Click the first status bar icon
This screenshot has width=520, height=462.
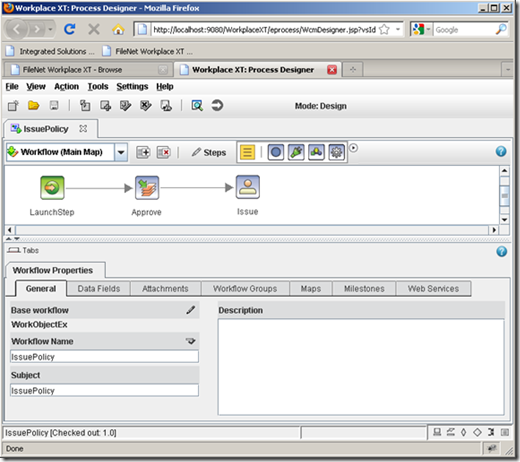437,432
